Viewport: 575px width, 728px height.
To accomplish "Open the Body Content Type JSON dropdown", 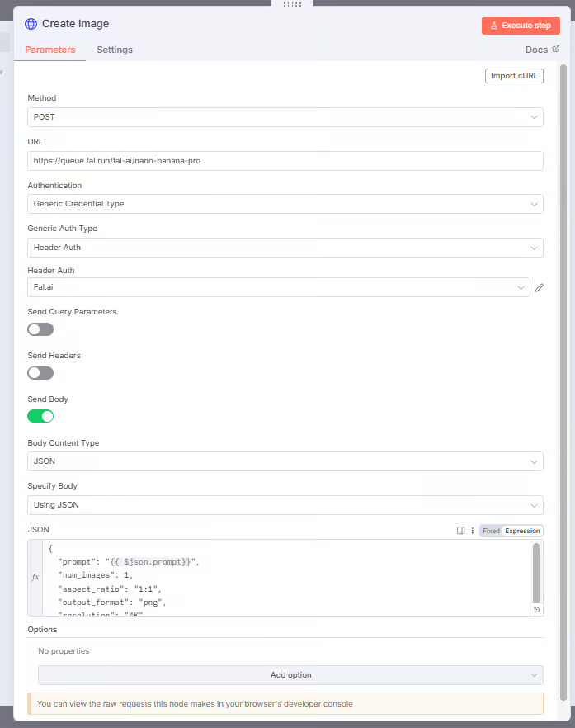I will tap(285, 461).
